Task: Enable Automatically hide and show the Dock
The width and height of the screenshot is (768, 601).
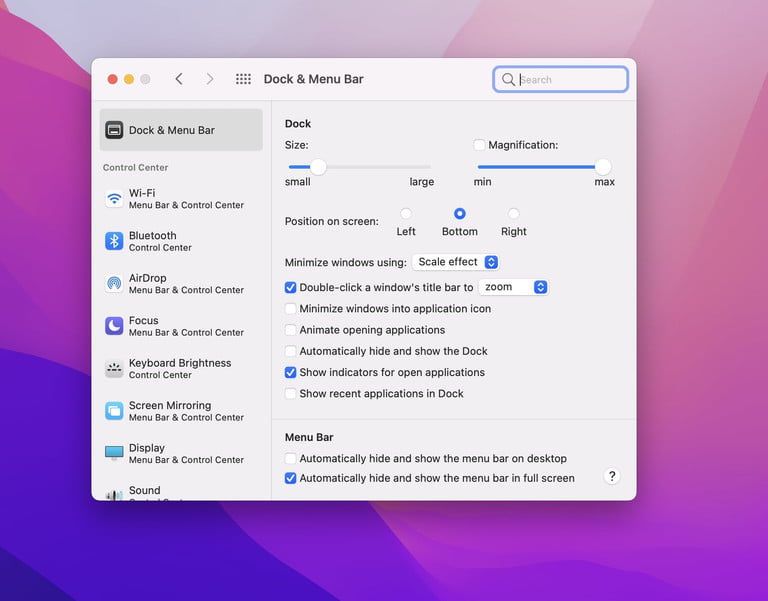Action: 291,351
